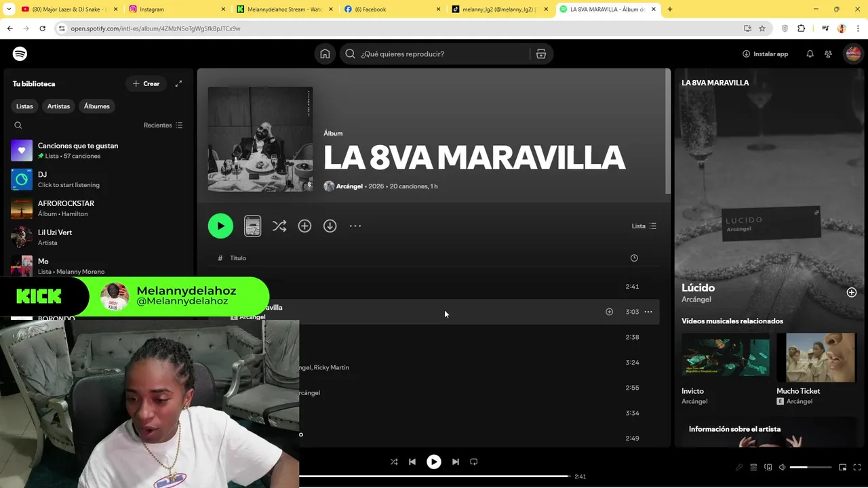Open the connect to a device icon
This screenshot has height=488, width=868.
pyautogui.click(x=768, y=467)
